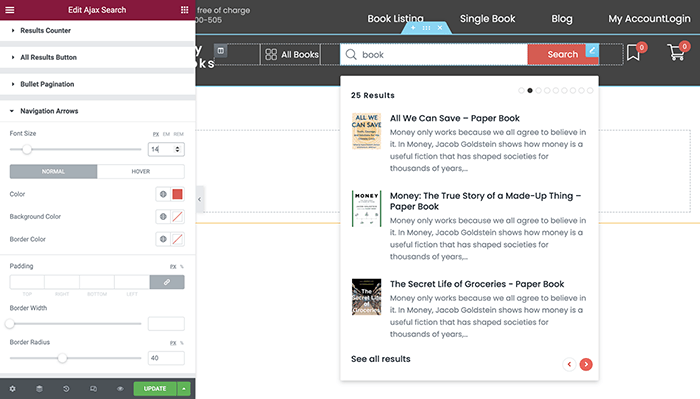Click the Padding left input

tap(132, 282)
